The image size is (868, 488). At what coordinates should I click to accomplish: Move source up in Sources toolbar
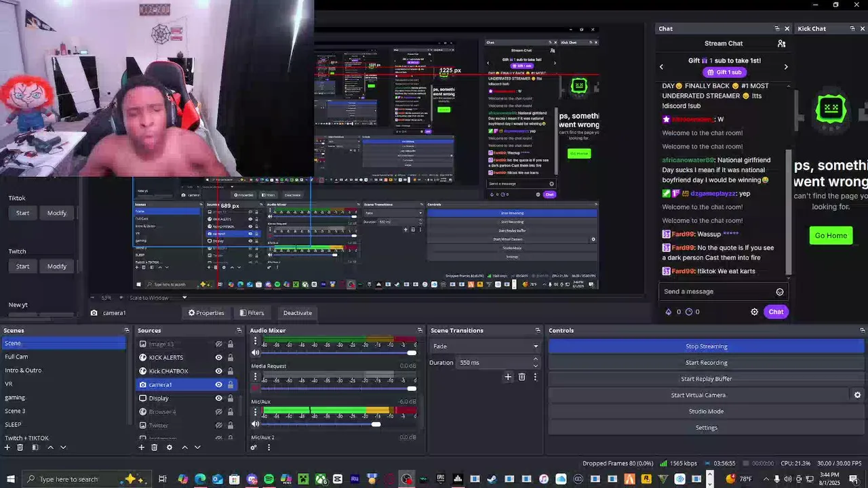tap(184, 447)
